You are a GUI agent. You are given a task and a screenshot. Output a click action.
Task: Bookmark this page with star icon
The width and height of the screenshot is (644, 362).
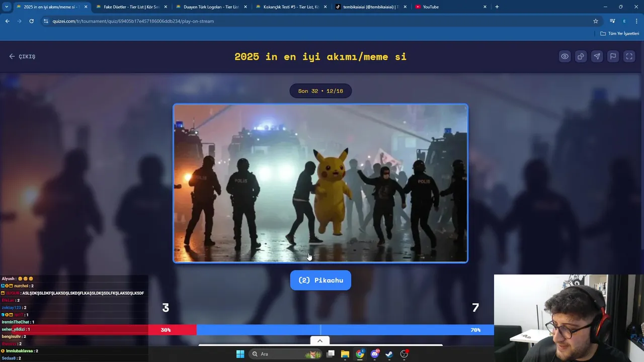[x=596, y=21]
